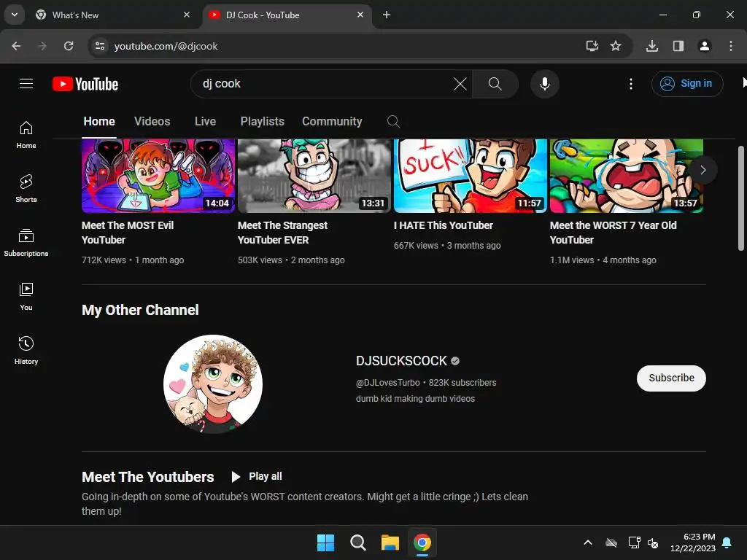Click the Chrome taskbar icon
747x560 pixels.
pyautogui.click(x=422, y=542)
